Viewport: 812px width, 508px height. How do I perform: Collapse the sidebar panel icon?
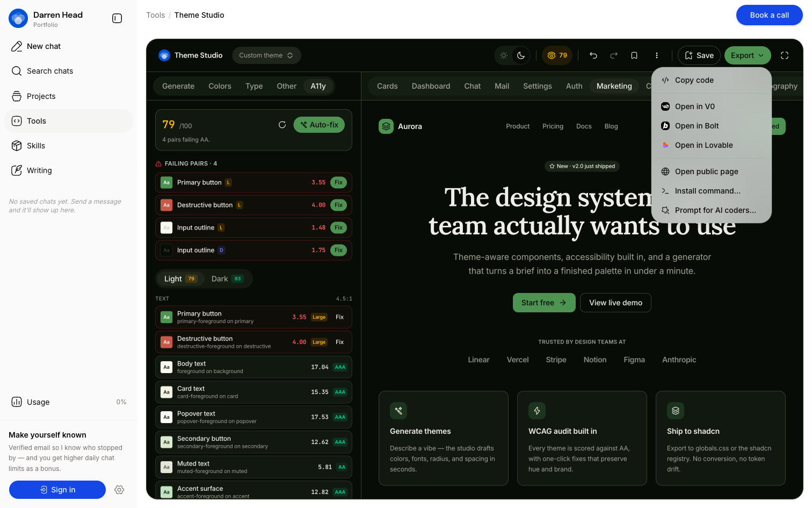117,18
